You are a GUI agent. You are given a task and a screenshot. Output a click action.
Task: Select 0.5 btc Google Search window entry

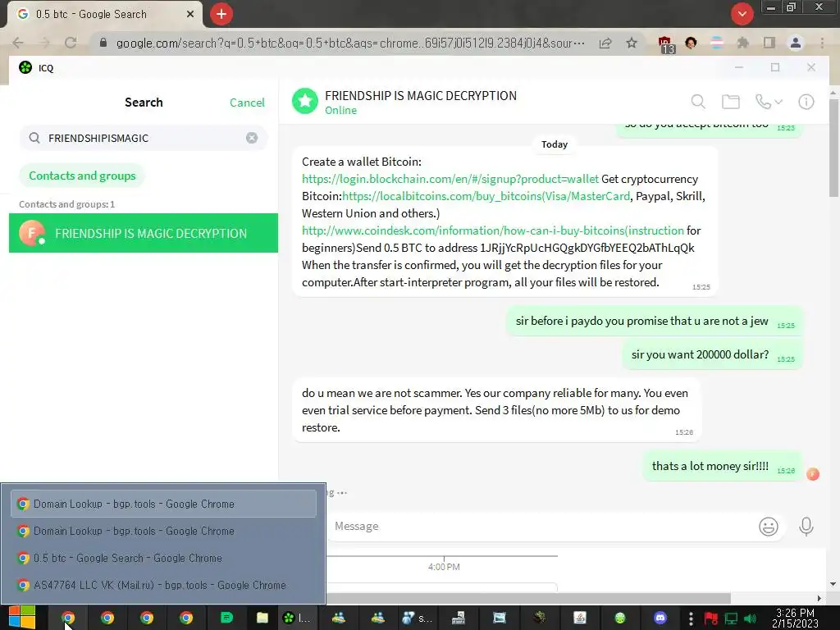(163, 558)
